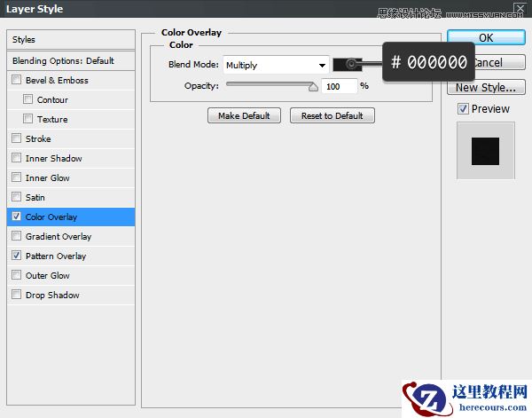The height and width of the screenshot is (418, 532).
Task: Open the Blend Mode Multiply dropdown
Action: [276, 65]
